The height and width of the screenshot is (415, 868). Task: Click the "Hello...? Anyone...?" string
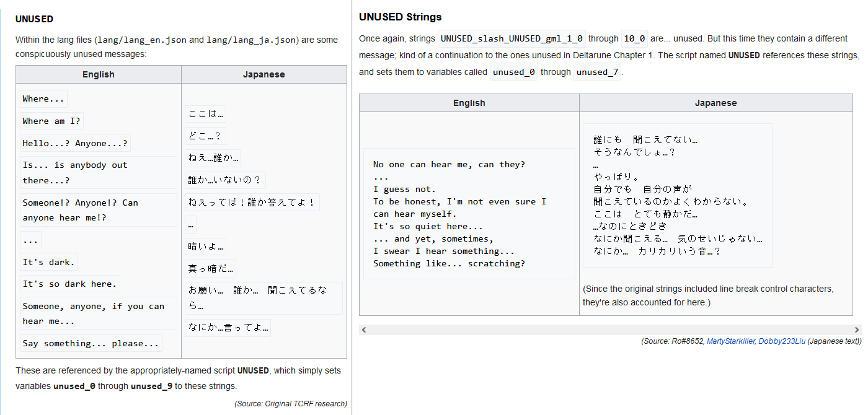pyautogui.click(x=75, y=143)
